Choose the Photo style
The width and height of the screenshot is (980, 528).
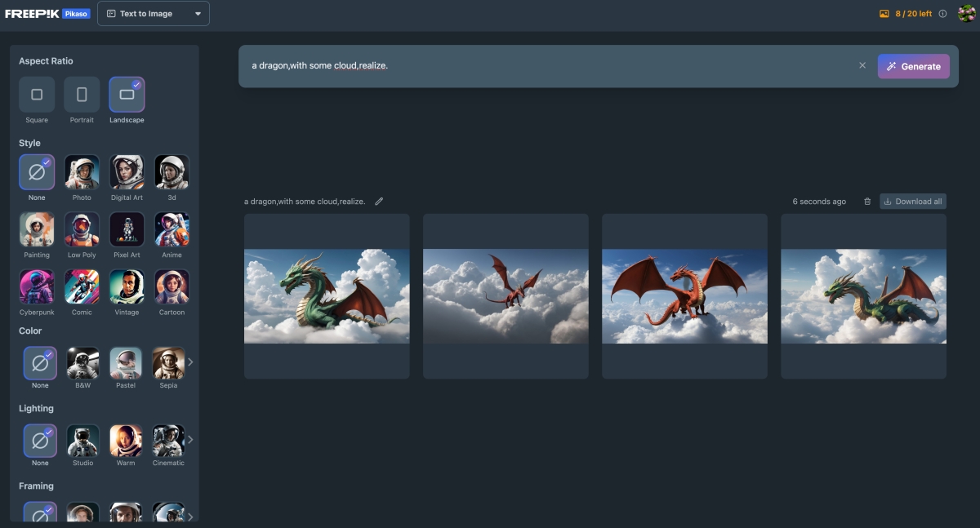pyautogui.click(x=82, y=172)
